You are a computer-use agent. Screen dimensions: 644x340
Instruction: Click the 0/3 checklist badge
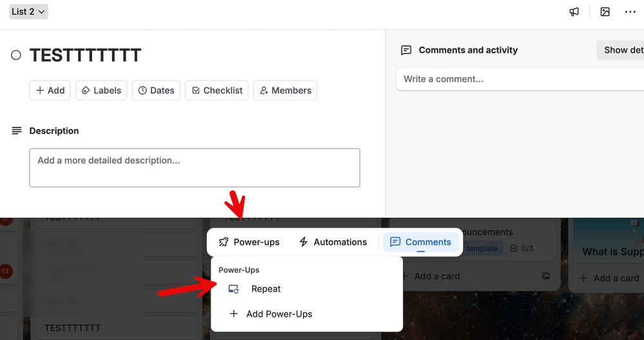click(x=522, y=248)
